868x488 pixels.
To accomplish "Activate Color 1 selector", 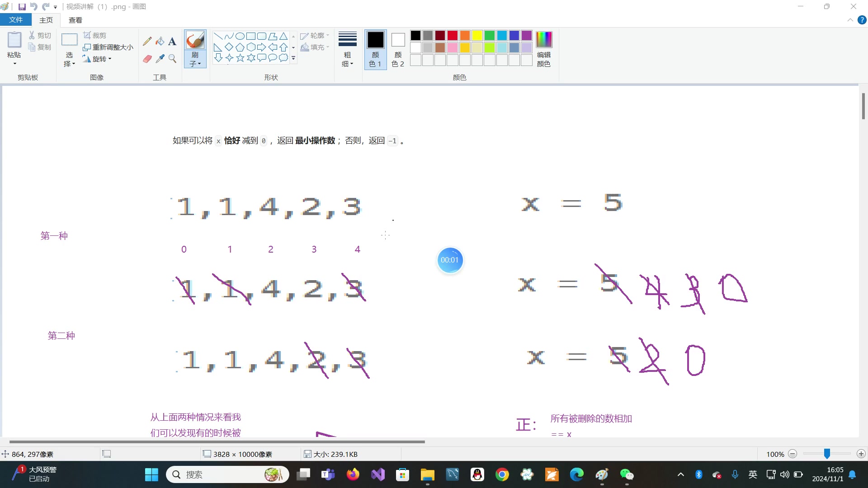I will 375,49.
